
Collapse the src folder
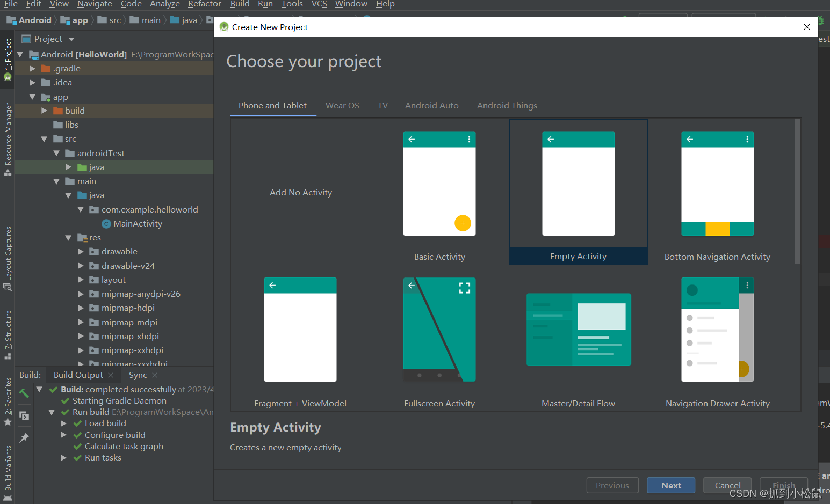tap(44, 138)
